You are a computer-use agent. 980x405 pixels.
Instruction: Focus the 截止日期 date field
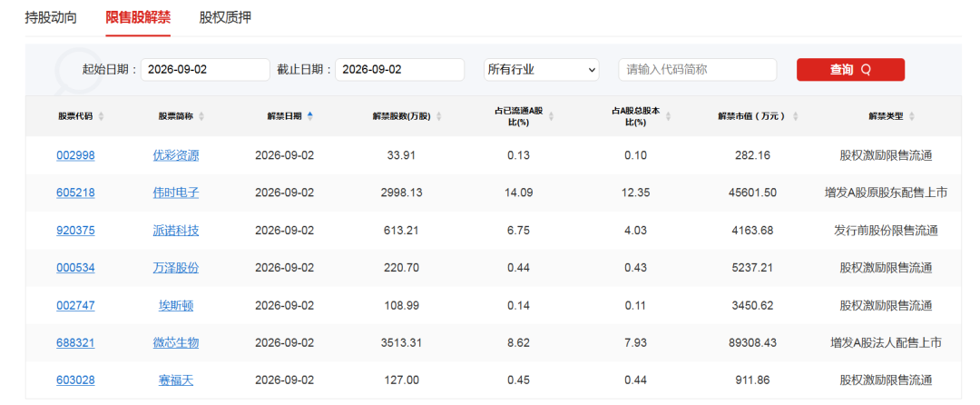click(400, 69)
